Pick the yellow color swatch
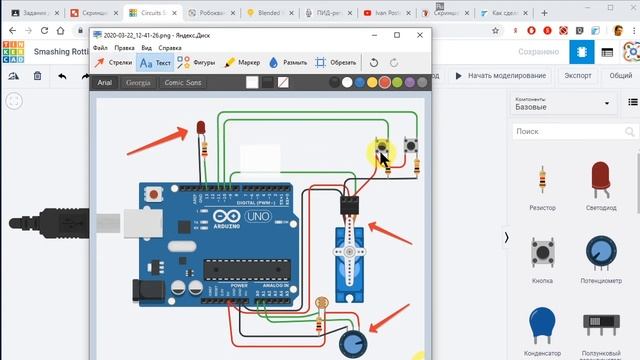 pos(372,82)
